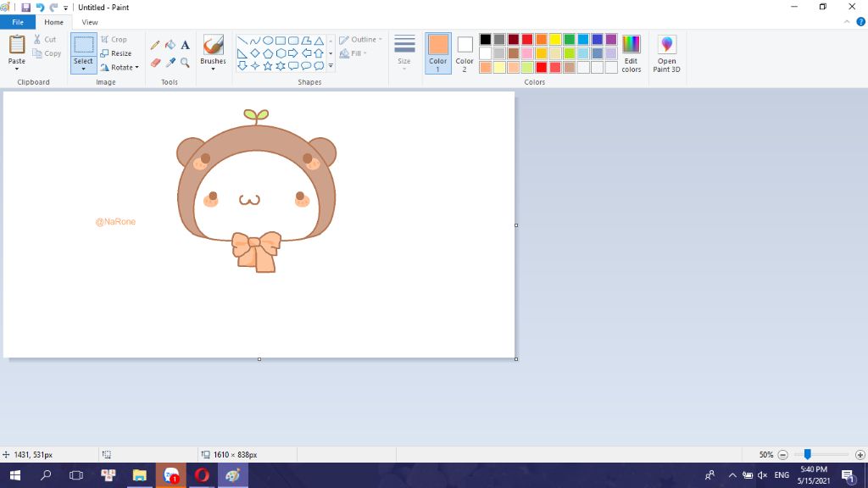The width and height of the screenshot is (868, 488).
Task: Select the Pencil tool
Action: click(155, 46)
